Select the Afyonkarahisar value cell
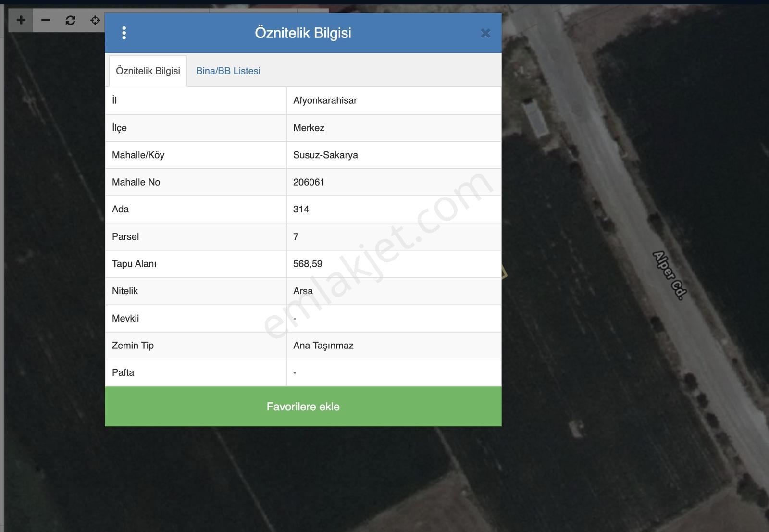The width and height of the screenshot is (769, 532). [394, 100]
